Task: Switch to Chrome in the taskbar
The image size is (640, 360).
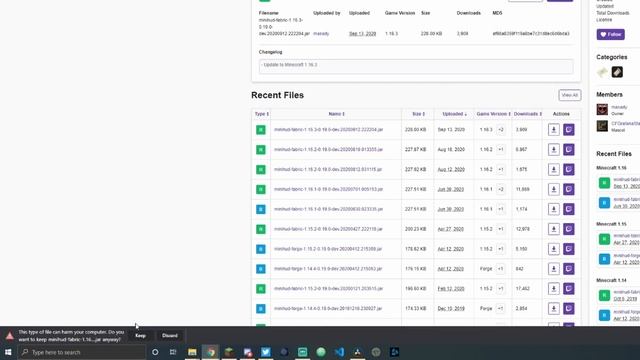Action: click(211, 352)
